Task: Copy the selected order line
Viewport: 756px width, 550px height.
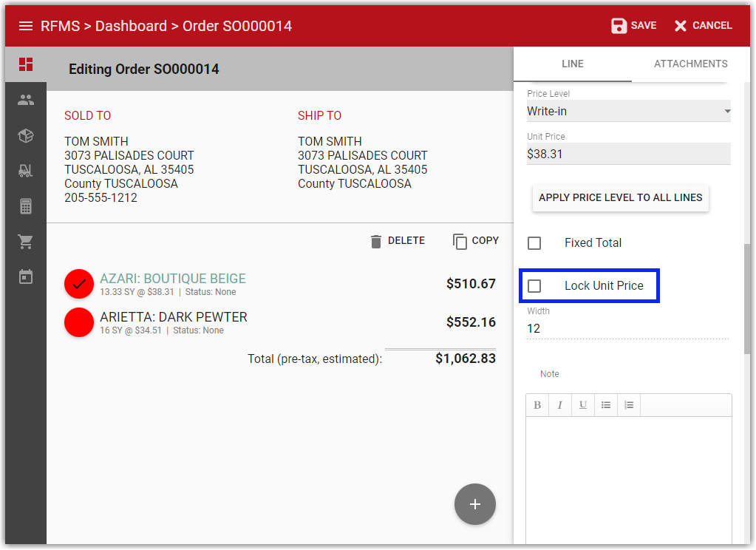Action: tap(476, 240)
